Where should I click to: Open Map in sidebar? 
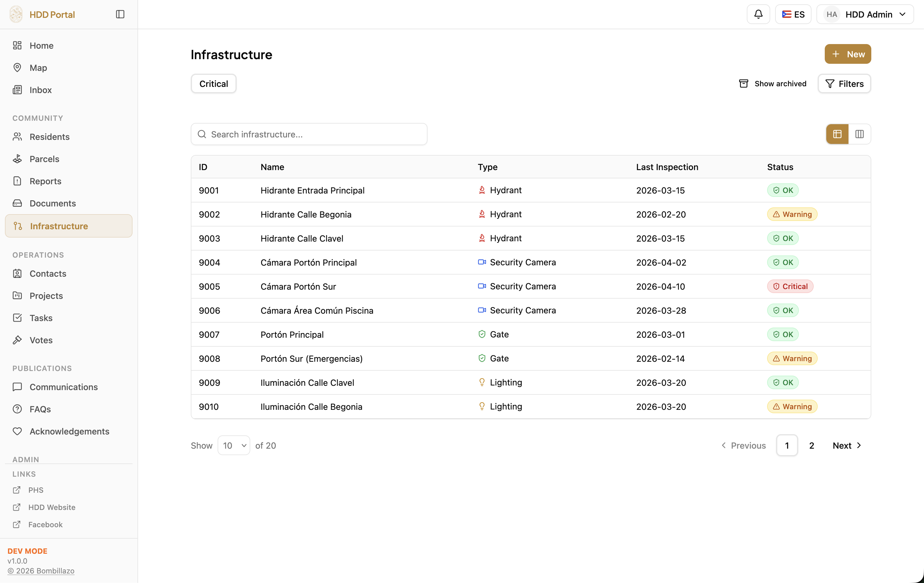[x=69, y=68]
